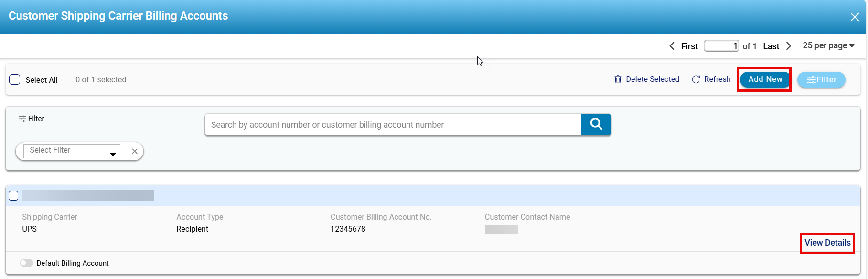This screenshot has width=868, height=279.
Task: Click the Add New button
Action: (765, 79)
